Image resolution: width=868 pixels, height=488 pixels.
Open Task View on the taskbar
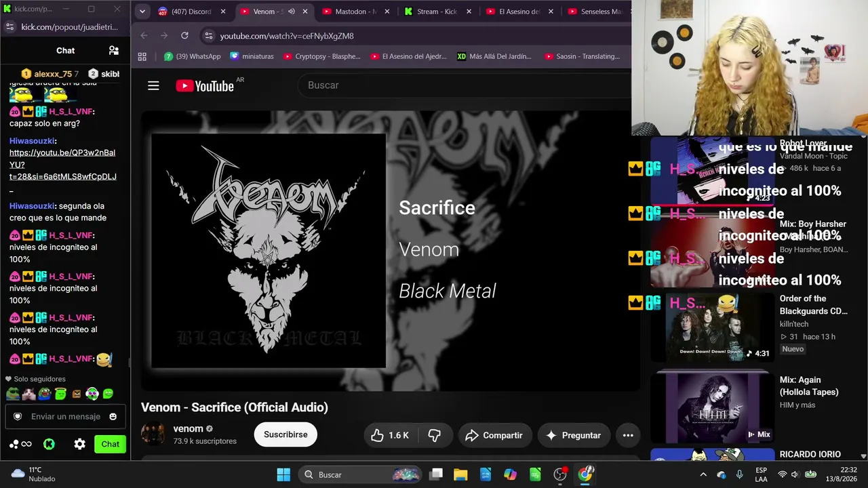point(436,474)
